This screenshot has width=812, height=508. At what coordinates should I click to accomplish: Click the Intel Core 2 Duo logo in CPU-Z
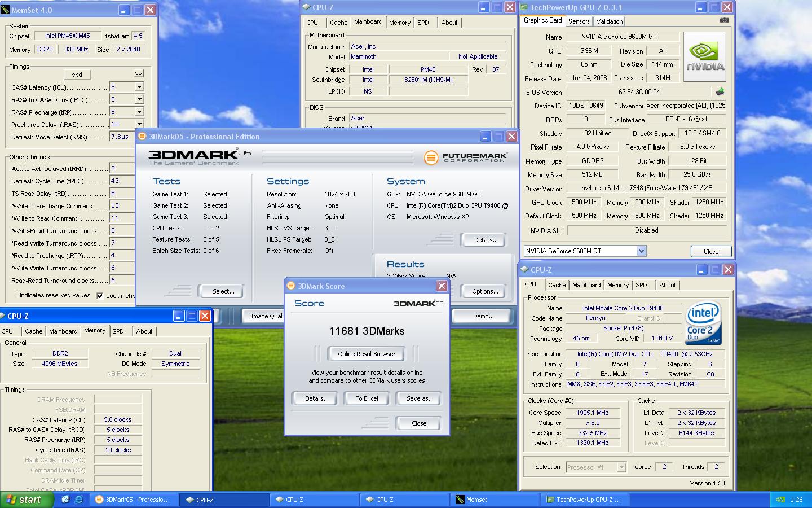[x=703, y=323]
